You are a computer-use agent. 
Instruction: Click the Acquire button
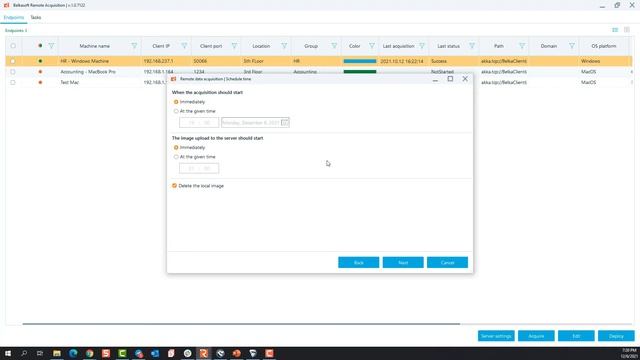pos(536,336)
